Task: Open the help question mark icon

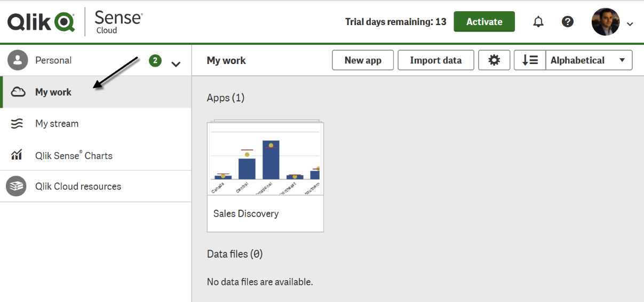Action: point(568,22)
